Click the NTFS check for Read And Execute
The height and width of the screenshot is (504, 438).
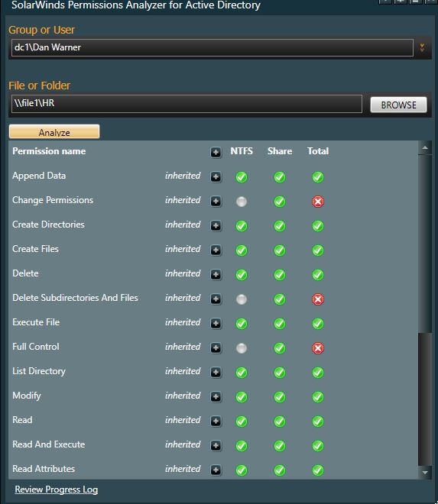point(242,446)
